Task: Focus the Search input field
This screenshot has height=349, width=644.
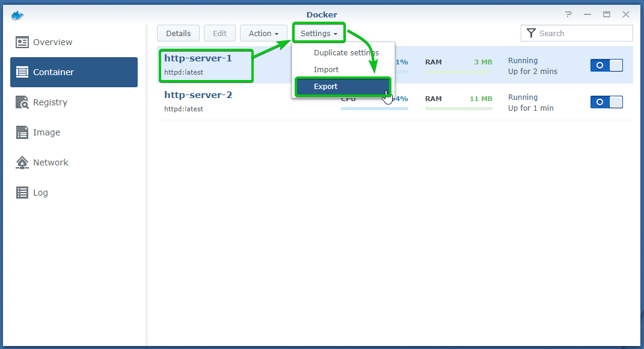Action: coord(577,33)
